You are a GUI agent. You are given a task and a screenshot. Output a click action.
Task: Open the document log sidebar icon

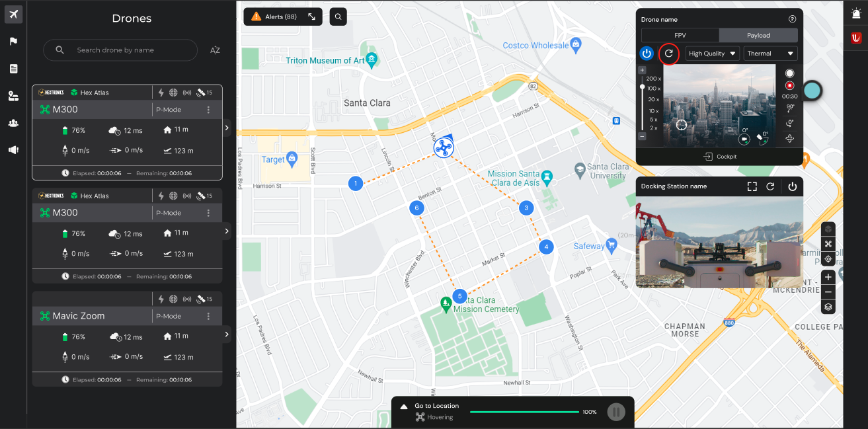coord(13,69)
